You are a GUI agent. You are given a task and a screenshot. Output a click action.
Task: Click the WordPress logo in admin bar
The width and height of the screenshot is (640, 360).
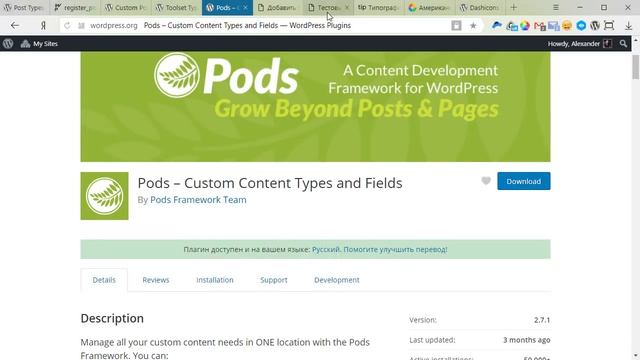8,44
